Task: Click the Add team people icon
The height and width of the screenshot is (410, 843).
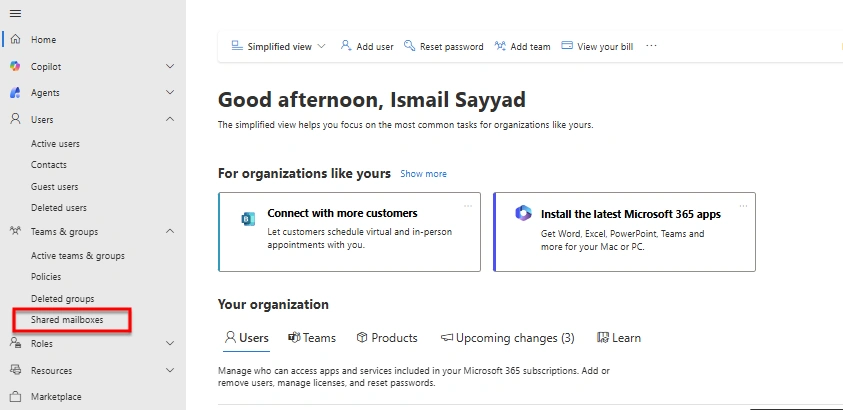Action: pos(500,46)
